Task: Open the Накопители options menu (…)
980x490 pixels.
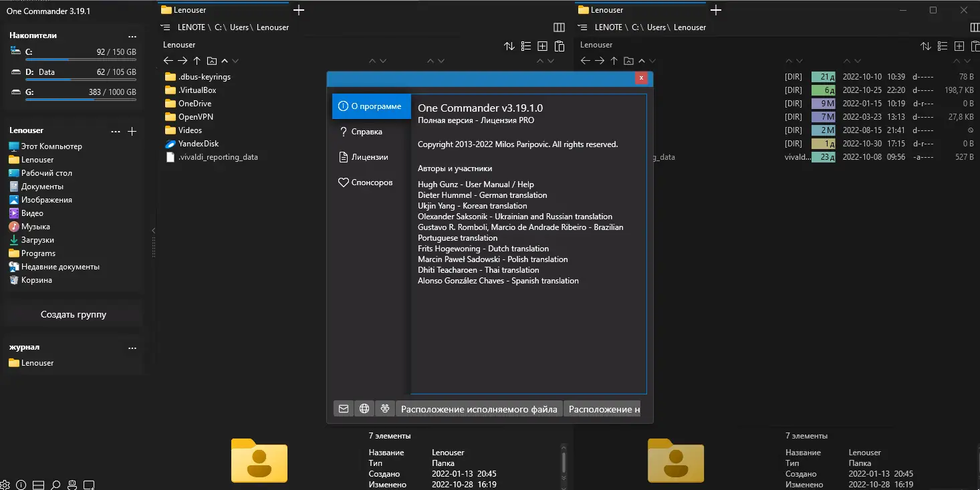Action: (132, 36)
